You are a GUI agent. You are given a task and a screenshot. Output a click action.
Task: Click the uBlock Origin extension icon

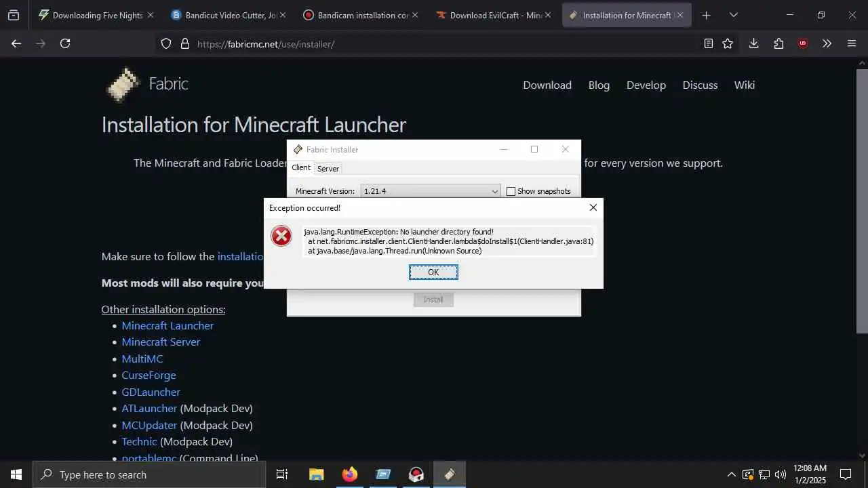coord(803,43)
